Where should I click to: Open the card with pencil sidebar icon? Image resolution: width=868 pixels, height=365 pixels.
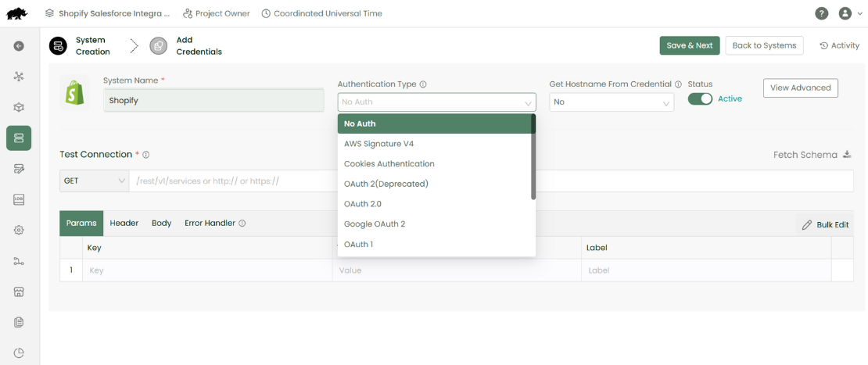(19, 169)
